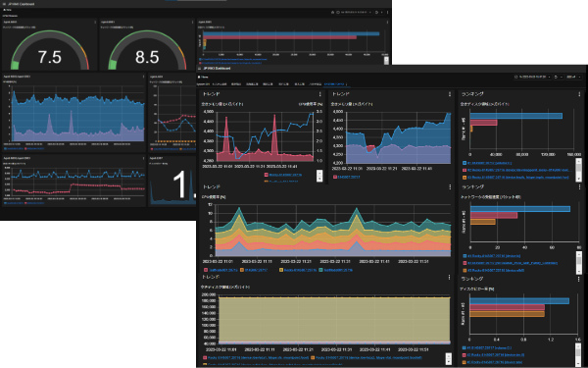Image resolution: width=588 pixels, height=368 pixels.
Task: Select the first tab in dashboard tab row
Action: pyautogui.click(x=203, y=84)
